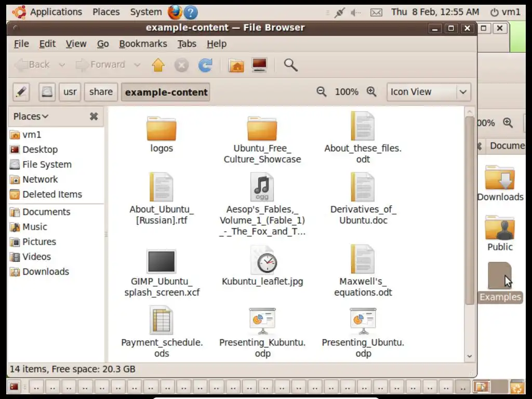Expand the Forward history dropdown arrow
Image resolution: width=532 pixels, height=399 pixels.
(137, 64)
